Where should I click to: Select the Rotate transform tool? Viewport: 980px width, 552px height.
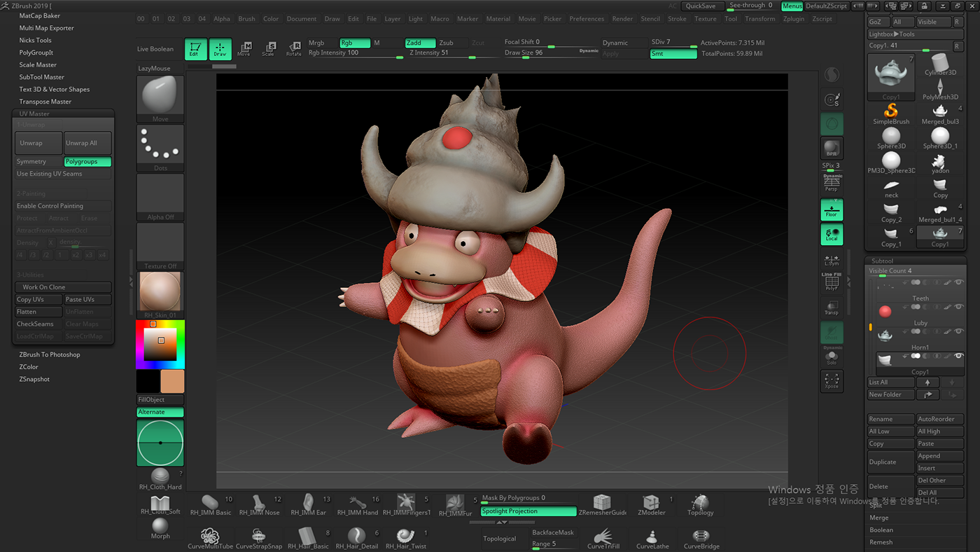coord(294,49)
